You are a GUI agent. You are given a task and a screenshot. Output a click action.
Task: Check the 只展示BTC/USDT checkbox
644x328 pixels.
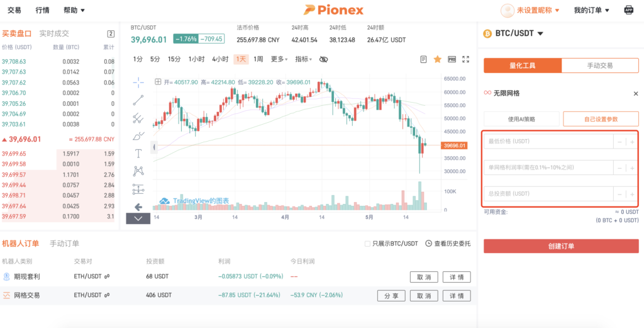point(368,244)
